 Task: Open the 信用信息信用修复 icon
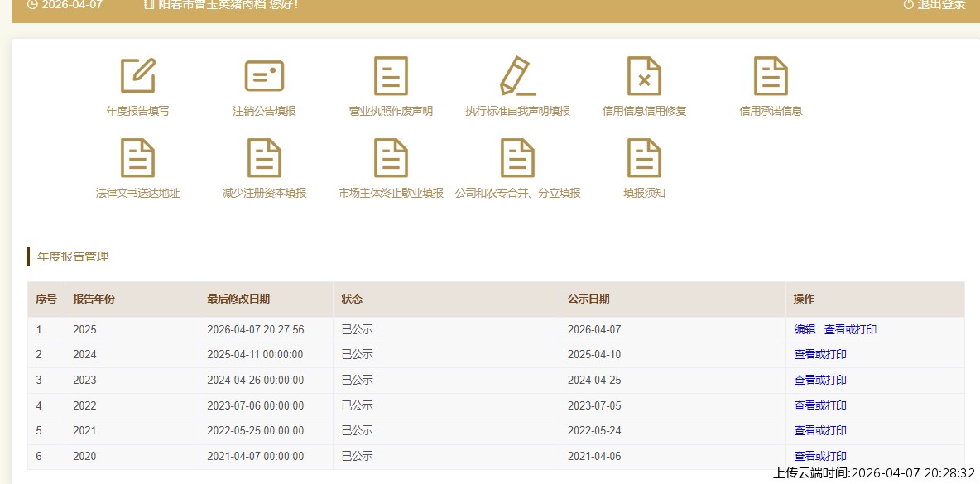(644, 77)
